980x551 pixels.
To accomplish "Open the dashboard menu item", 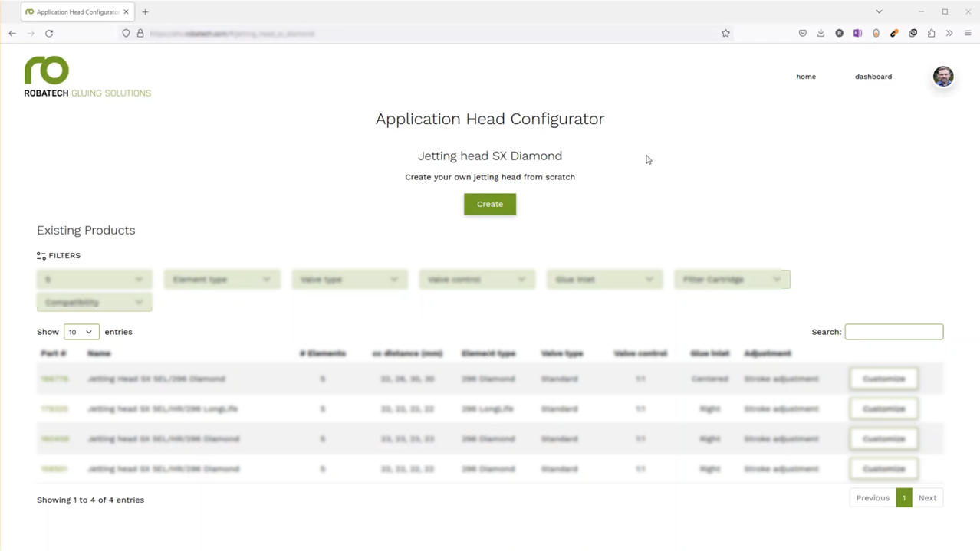I will click(873, 77).
